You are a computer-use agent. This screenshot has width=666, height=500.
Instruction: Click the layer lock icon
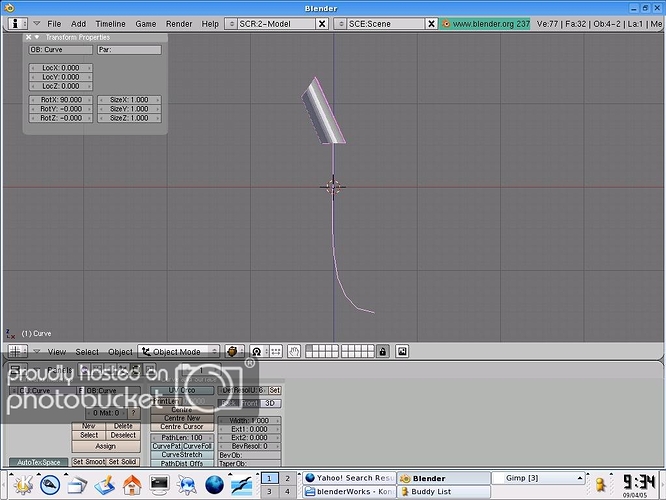383,351
